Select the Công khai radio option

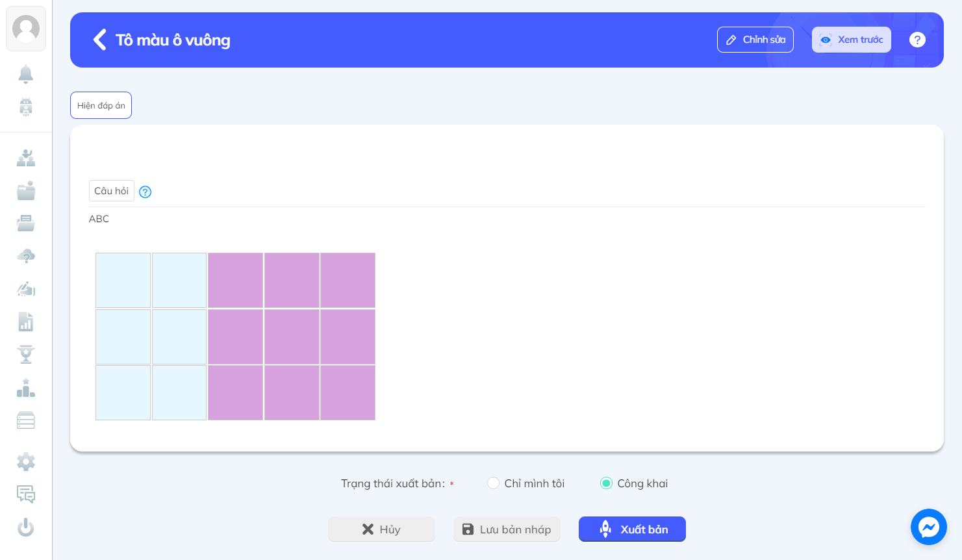click(606, 483)
